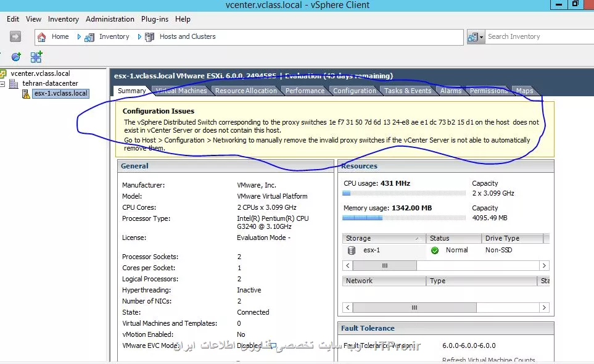Select vcenter.vclass.local in inventory tree
The height and width of the screenshot is (364, 594).
(40, 73)
